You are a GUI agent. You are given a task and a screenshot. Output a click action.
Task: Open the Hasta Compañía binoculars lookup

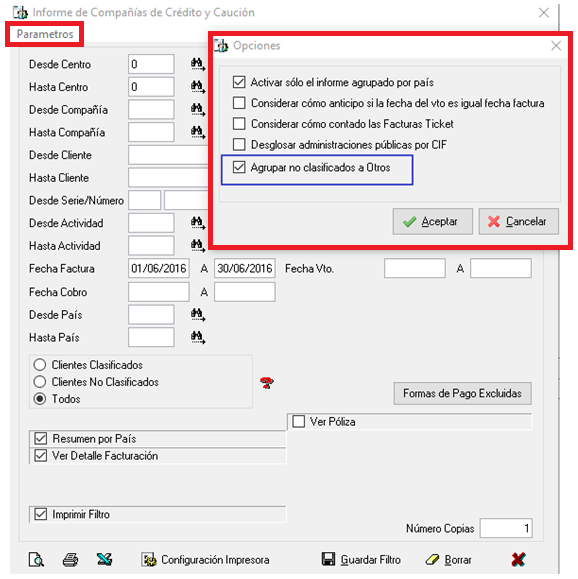198,132
